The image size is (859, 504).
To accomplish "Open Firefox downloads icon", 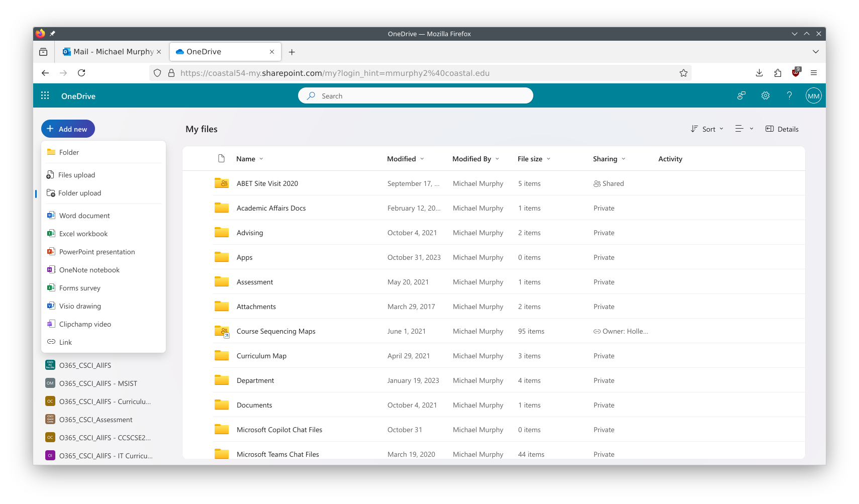I will pos(759,73).
